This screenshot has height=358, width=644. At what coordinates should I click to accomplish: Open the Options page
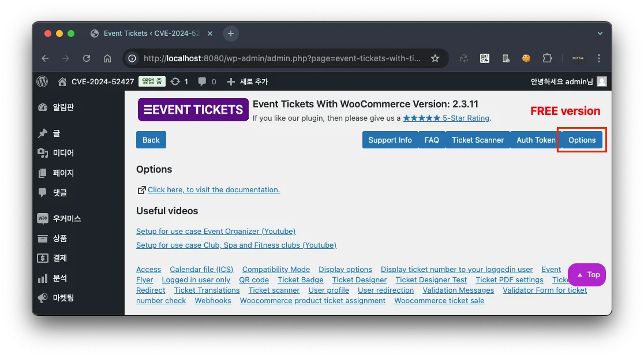(582, 140)
